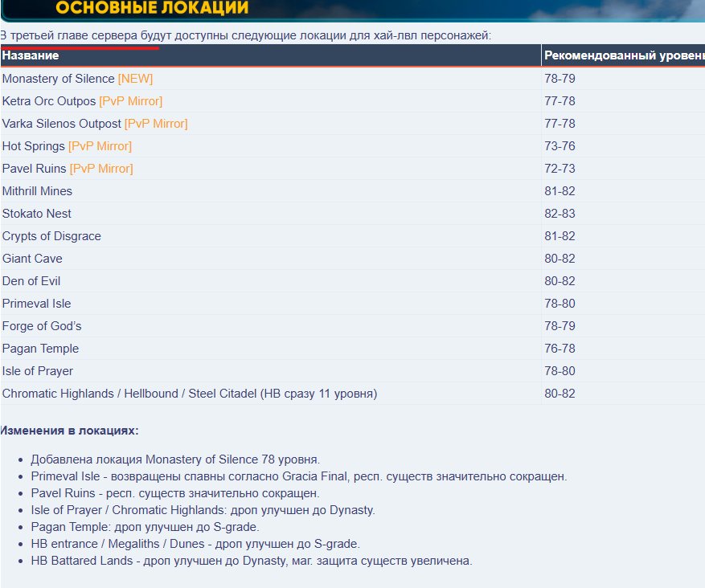Click Forge of God's location
Image resolution: width=705 pixels, height=588 pixels.
[42, 326]
